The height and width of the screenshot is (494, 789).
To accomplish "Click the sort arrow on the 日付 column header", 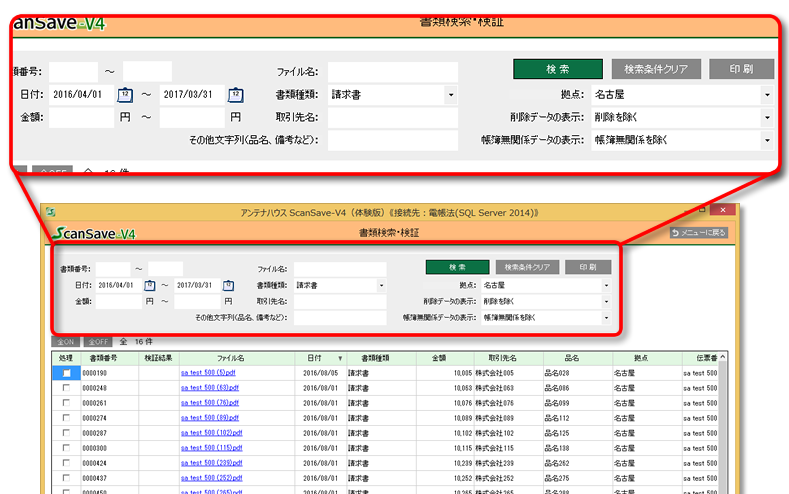I will pyautogui.click(x=340, y=357).
